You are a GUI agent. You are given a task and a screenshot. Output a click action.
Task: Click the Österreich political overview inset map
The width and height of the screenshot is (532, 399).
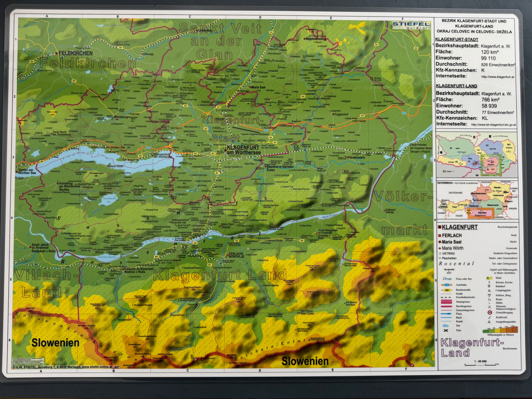pos(477,200)
